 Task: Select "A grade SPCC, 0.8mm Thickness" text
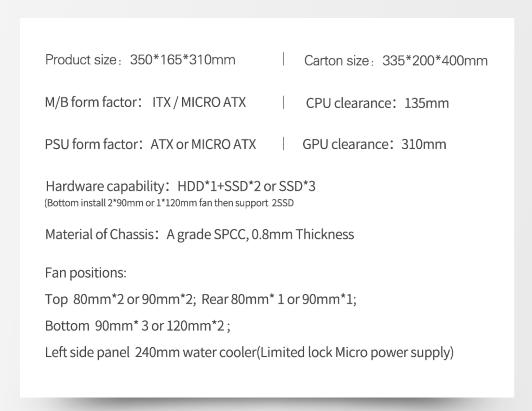pyautogui.click(x=260, y=234)
